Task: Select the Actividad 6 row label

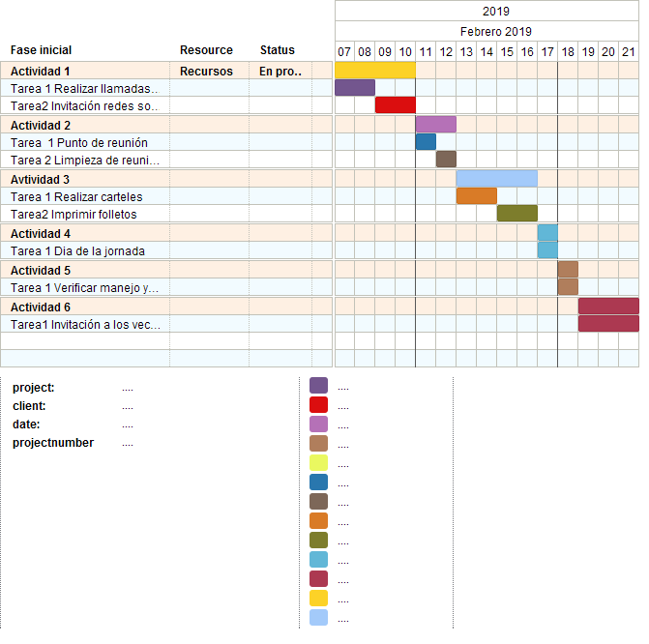Action: [41, 306]
